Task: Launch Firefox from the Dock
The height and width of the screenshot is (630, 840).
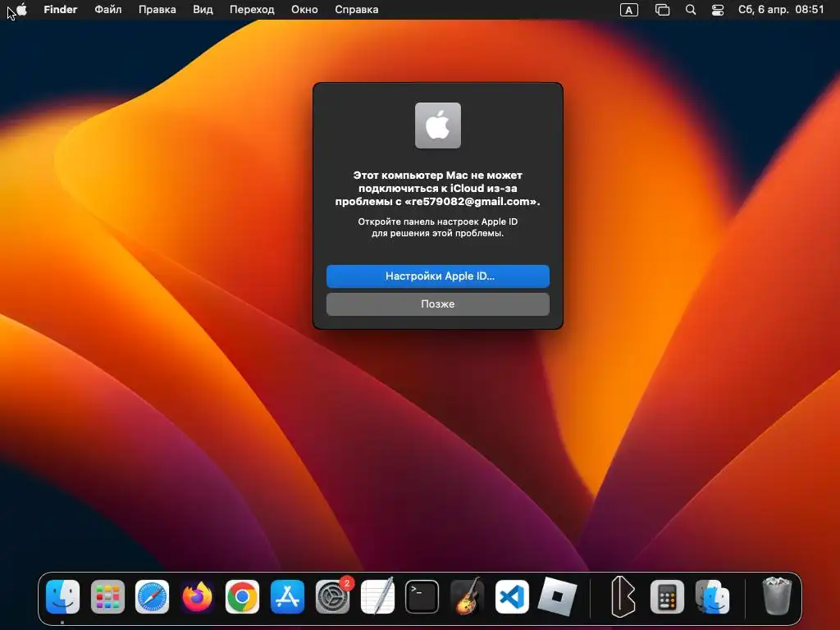Action: point(197,597)
